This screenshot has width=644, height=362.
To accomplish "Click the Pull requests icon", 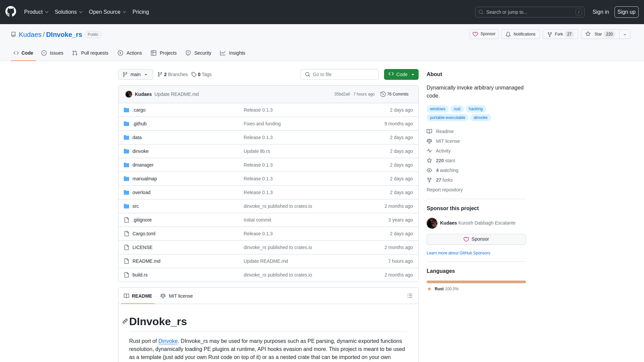I will tap(75, 53).
